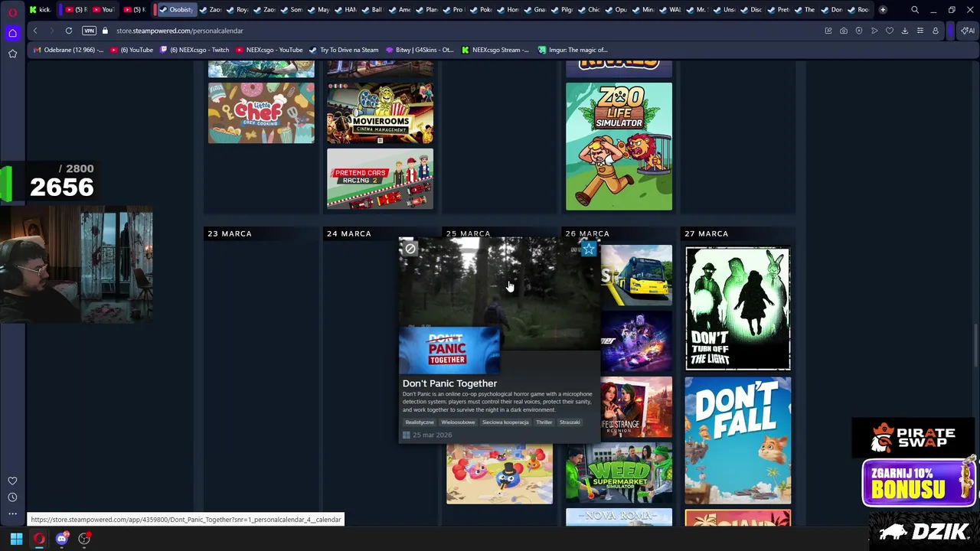Switch to the HAN Steam tab
Viewport: 980px width, 551px height.
(346, 10)
